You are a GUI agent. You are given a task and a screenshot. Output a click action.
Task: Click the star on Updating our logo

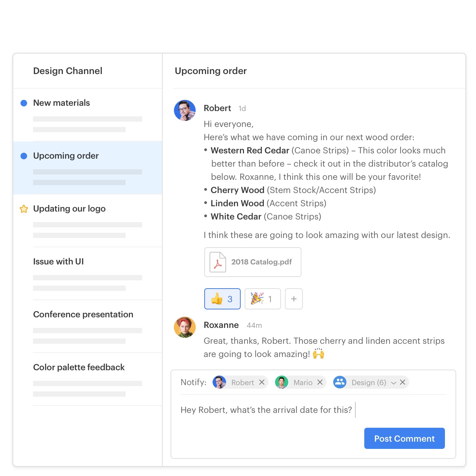[x=24, y=209]
